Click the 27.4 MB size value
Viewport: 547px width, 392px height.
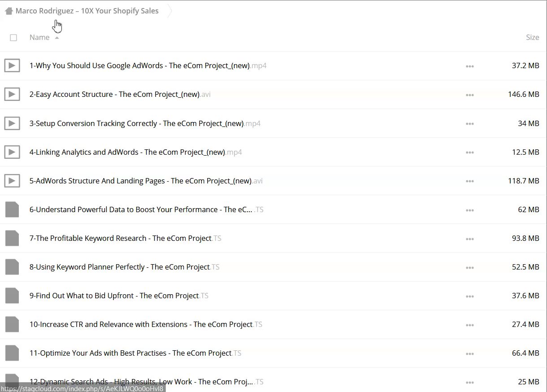(525, 324)
